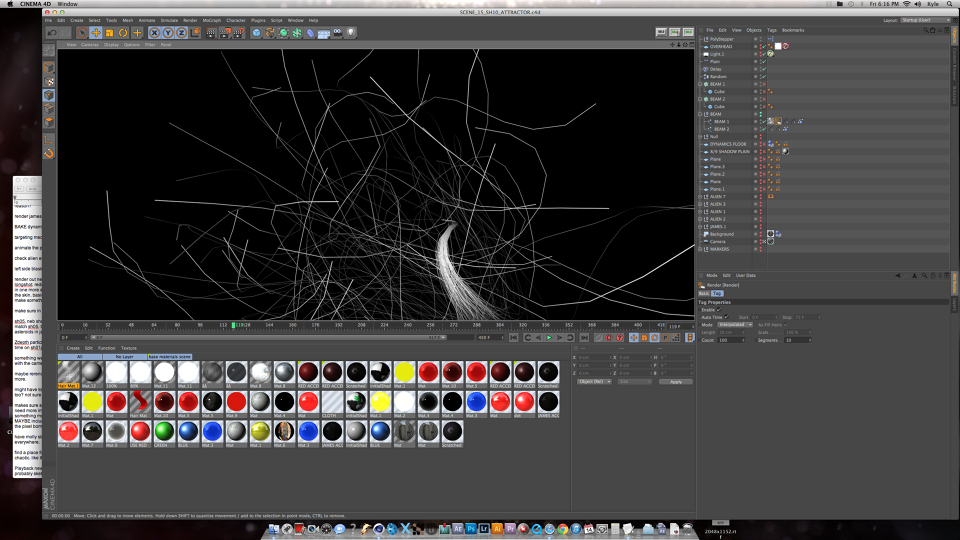Add a Cube primitive from the toolbar

(x=257, y=33)
